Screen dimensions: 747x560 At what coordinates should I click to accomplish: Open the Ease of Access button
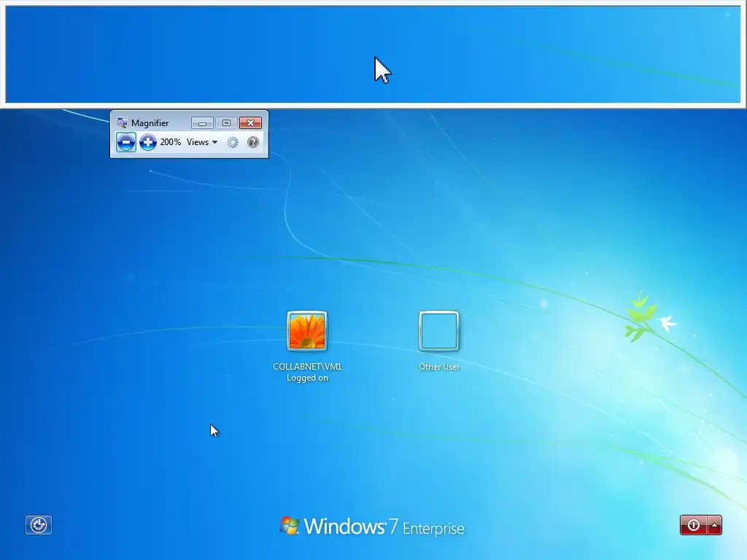39,525
